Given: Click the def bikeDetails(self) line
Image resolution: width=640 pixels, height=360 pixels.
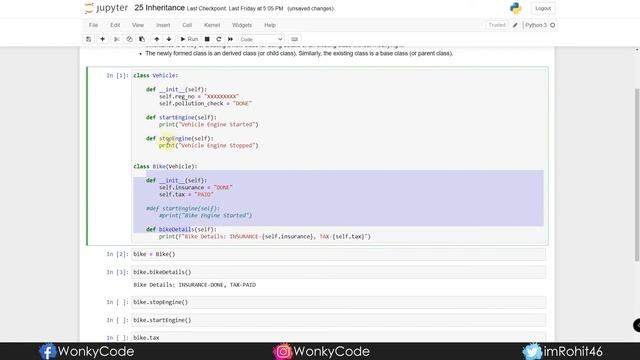Looking at the screenshot, I should point(181,229).
